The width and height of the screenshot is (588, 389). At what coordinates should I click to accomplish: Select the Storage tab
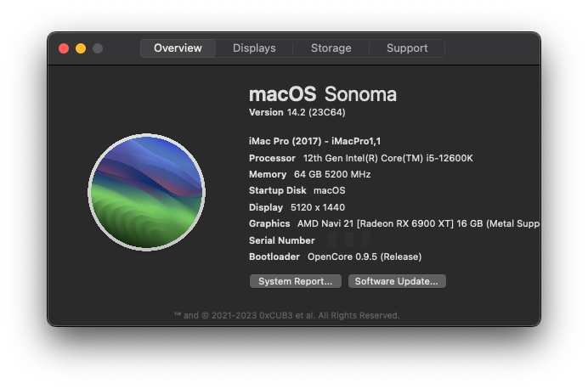coord(331,48)
